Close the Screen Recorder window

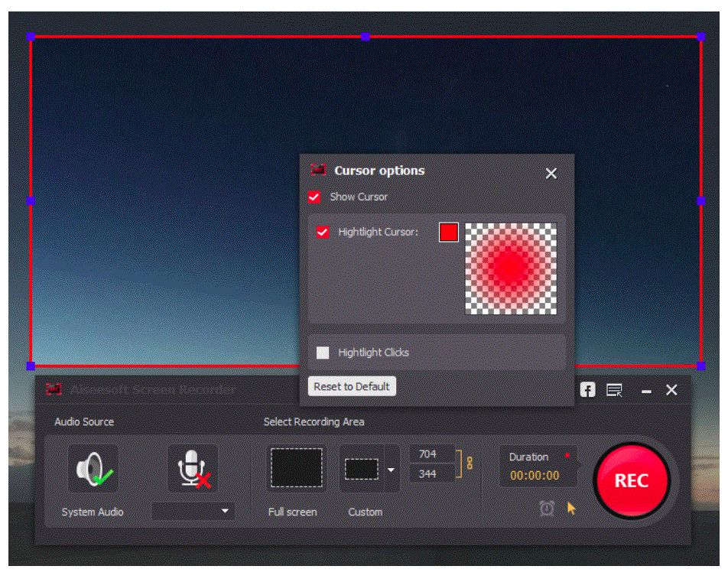point(671,390)
